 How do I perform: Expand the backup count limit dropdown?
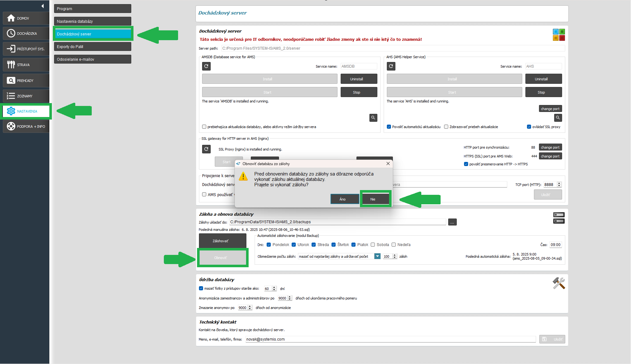(x=377, y=256)
